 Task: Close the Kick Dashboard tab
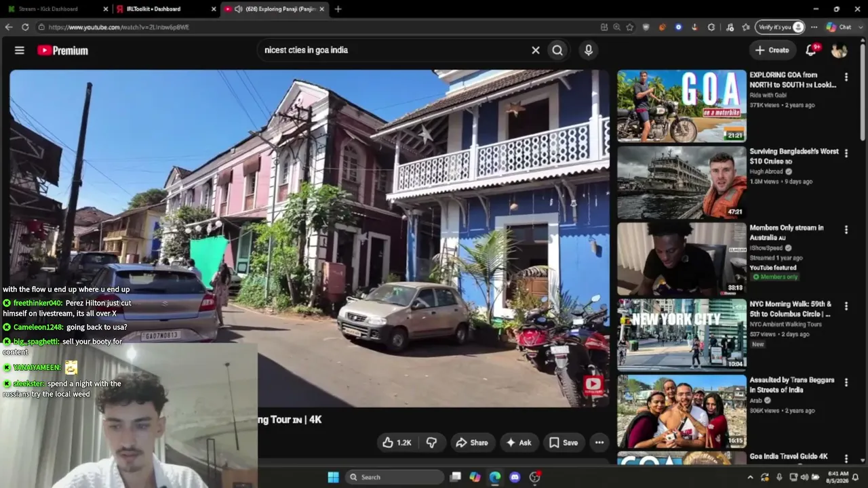tap(106, 9)
